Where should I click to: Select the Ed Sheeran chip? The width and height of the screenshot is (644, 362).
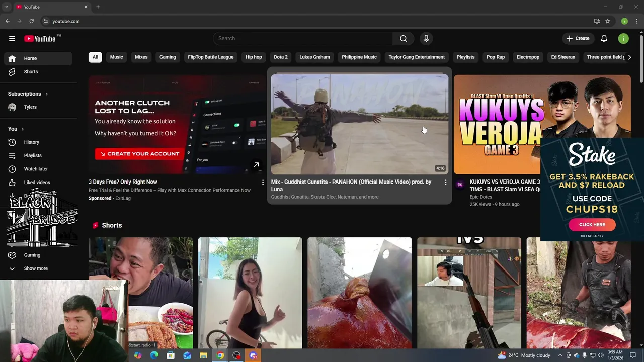(563, 57)
